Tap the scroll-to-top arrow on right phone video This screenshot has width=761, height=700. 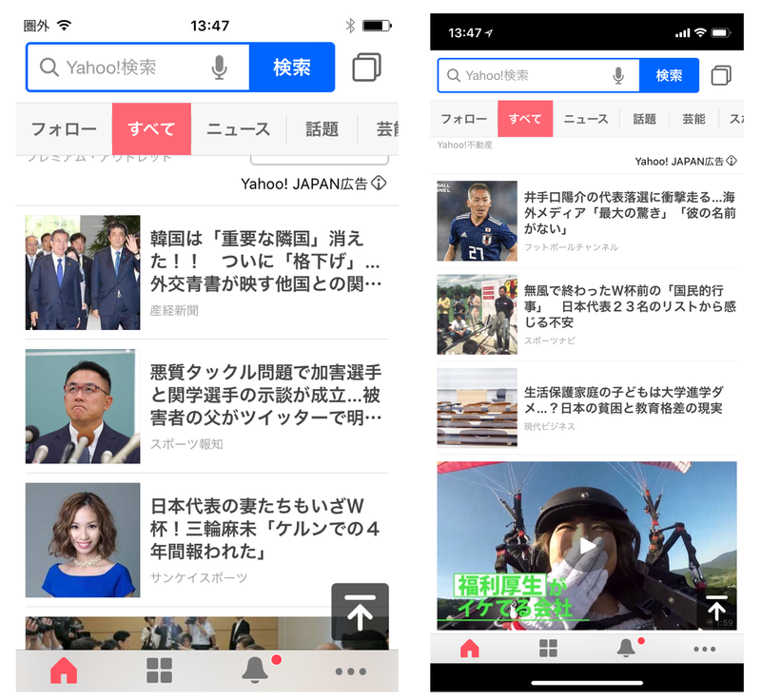(716, 610)
